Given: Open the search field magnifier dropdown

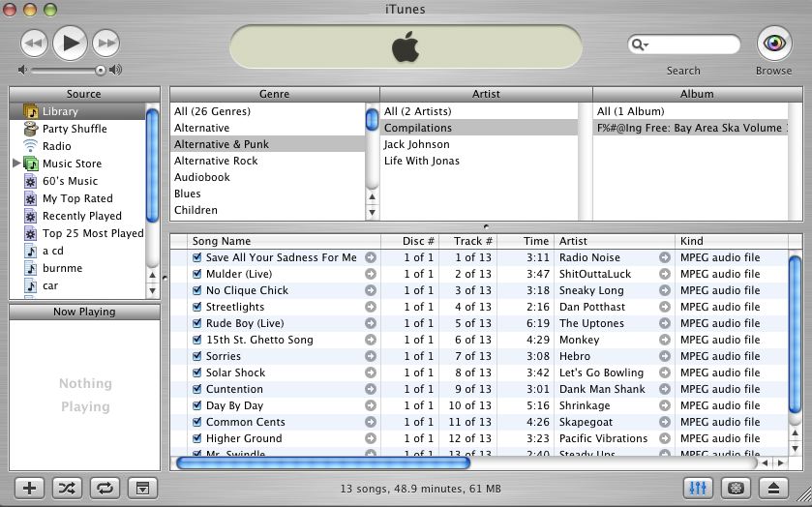Looking at the screenshot, I should (x=640, y=45).
